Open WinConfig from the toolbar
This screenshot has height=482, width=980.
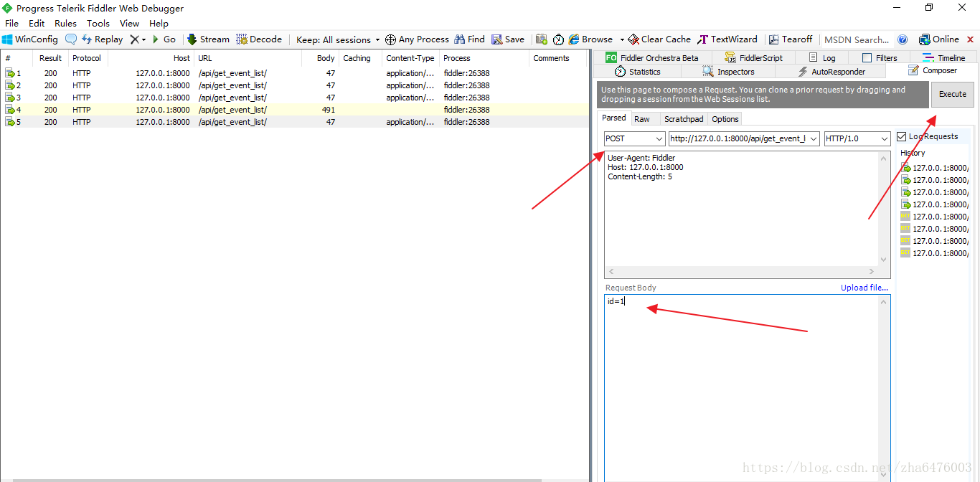(30, 39)
